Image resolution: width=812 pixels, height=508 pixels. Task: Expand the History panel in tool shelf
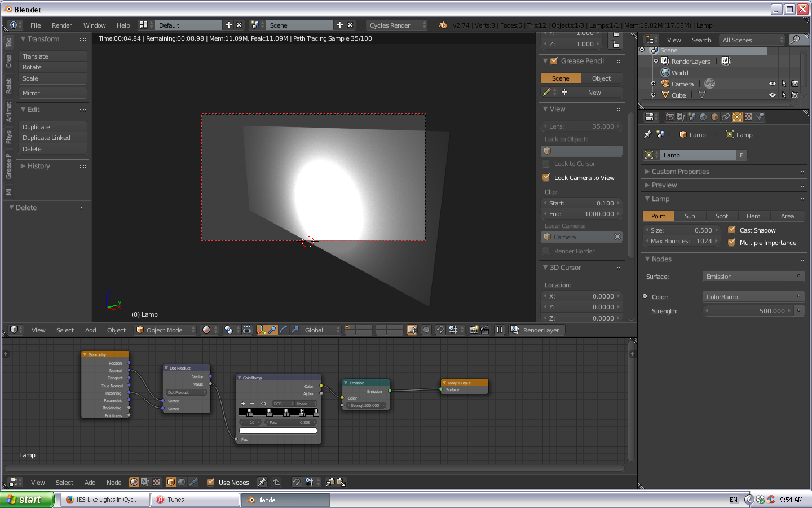(x=38, y=166)
